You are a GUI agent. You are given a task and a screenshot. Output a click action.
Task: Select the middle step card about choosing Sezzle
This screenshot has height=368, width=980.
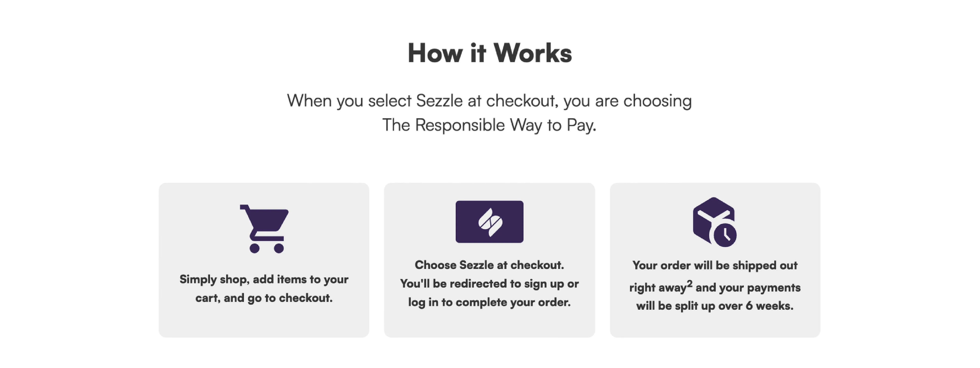pyautogui.click(x=489, y=260)
